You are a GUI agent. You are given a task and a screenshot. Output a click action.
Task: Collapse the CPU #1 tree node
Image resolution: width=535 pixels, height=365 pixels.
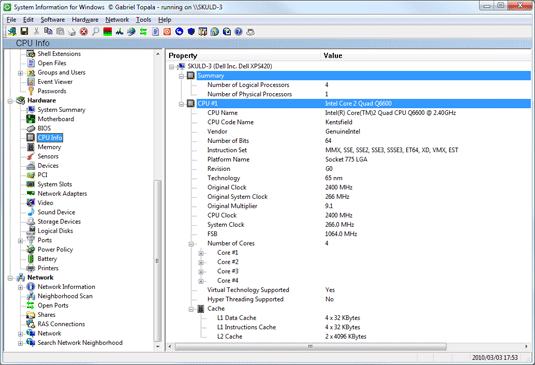click(182, 104)
